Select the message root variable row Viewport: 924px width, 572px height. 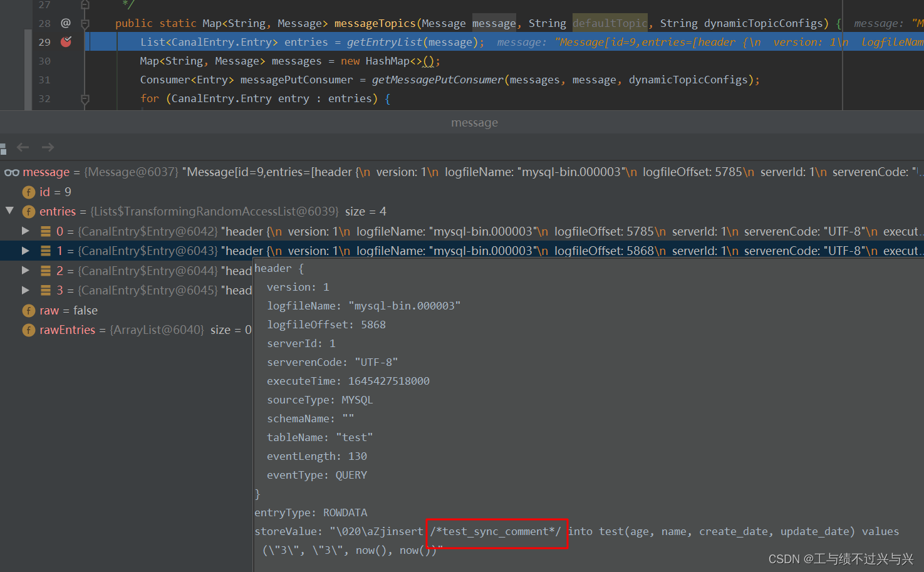[462, 172]
